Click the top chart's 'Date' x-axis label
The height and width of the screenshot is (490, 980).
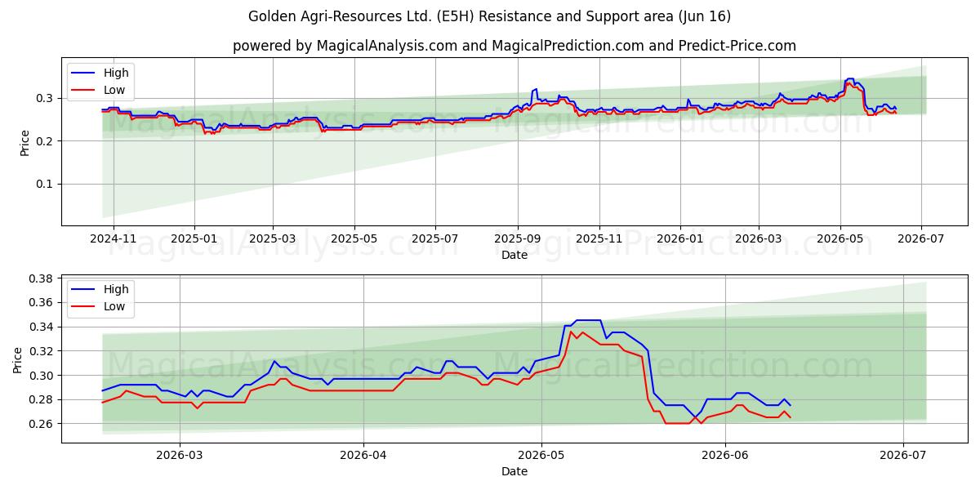[x=514, y=255]
